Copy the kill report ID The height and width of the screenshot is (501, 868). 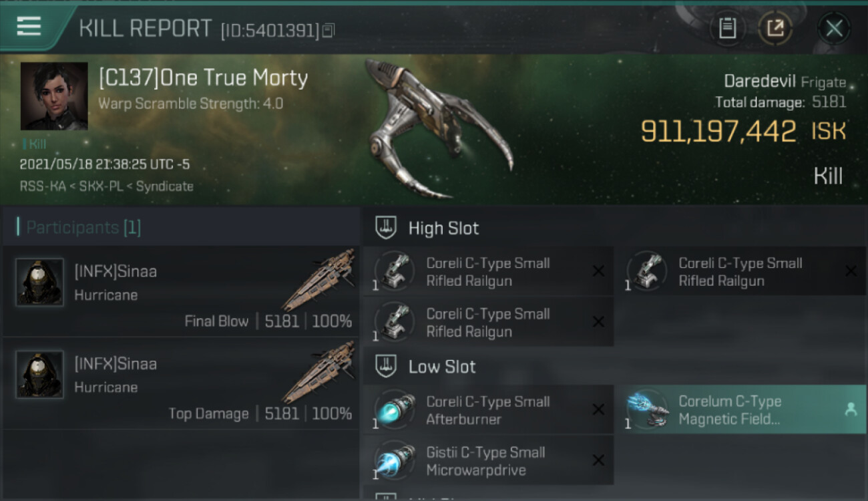tap(328, 31)
